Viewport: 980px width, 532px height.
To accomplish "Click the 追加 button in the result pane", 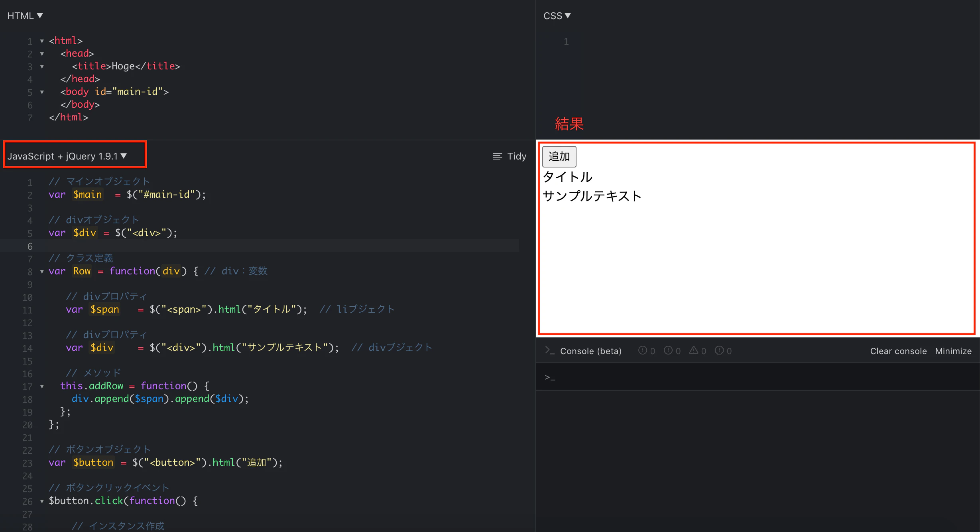I will point(559,156).
